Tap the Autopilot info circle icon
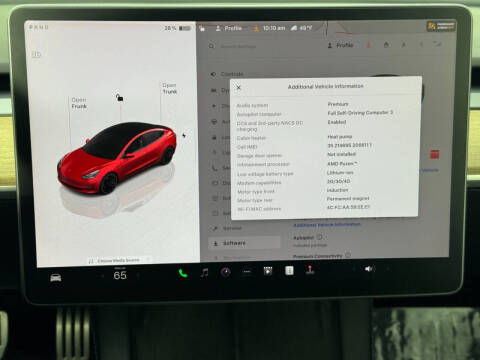480x360 pixels. [x=319, y=237]
